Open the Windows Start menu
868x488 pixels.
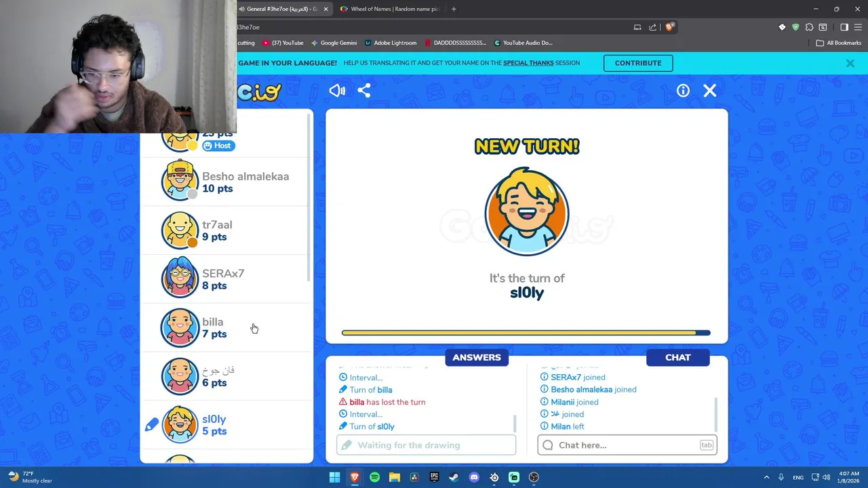334,477
